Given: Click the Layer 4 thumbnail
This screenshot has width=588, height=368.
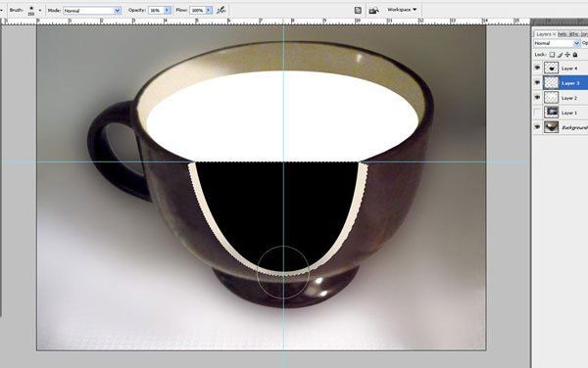Looking at the screenshot, I should click(x=551, y=68).
